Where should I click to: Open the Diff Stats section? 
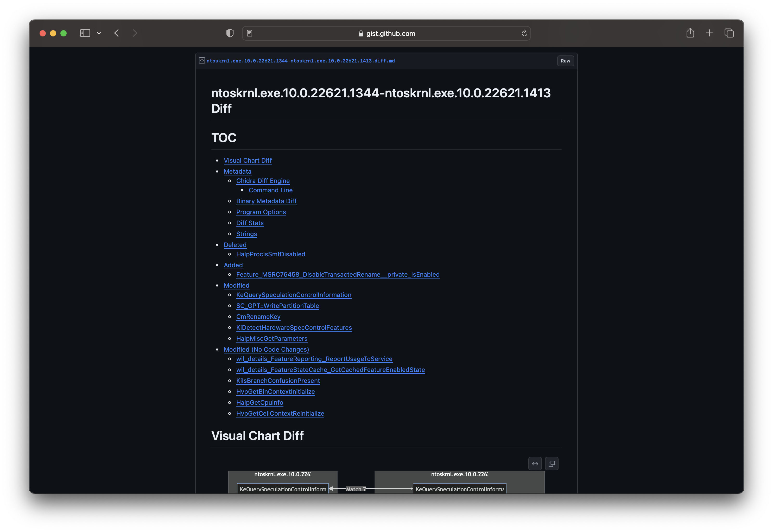(x=250, y=223)
